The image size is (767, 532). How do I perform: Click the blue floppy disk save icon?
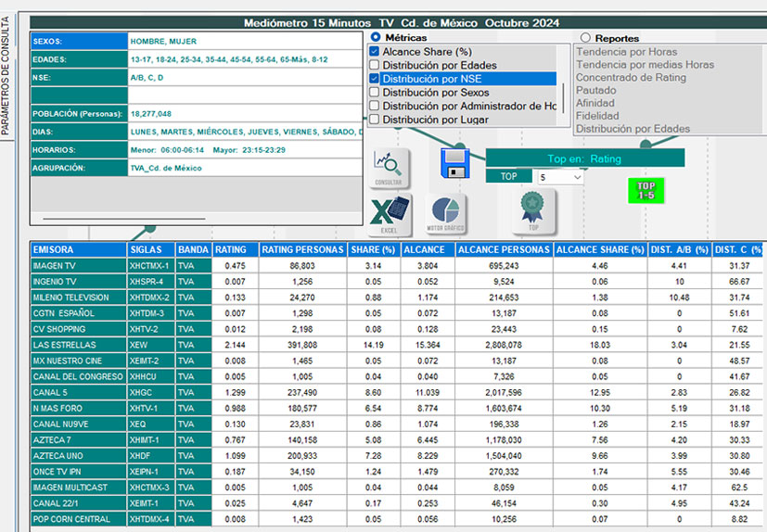point(455,163)
